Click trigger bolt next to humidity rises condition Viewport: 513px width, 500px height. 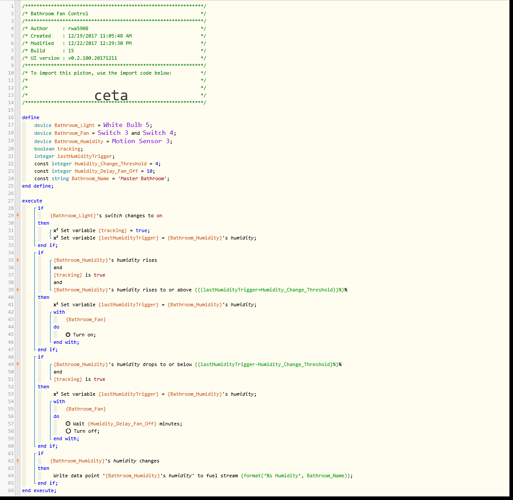18,260
